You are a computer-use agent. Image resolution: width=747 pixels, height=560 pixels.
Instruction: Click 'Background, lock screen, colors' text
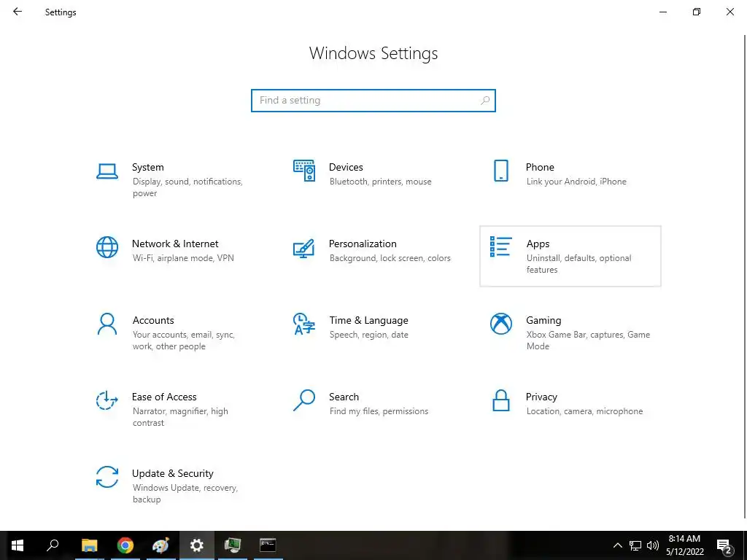coord(390,258)
